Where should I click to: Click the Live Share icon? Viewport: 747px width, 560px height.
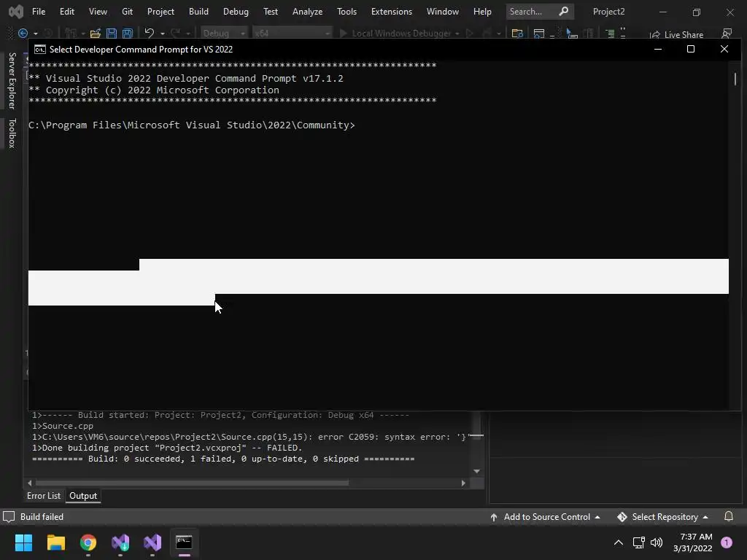coord(655,34)
